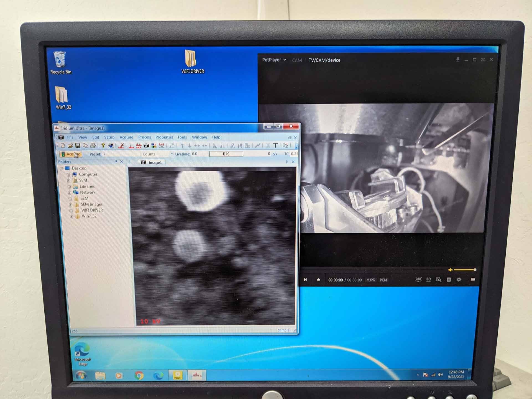This screenshot has height=399, width=532.
Task: Click the up arrow toolbar icon
Action: (182, 146)
